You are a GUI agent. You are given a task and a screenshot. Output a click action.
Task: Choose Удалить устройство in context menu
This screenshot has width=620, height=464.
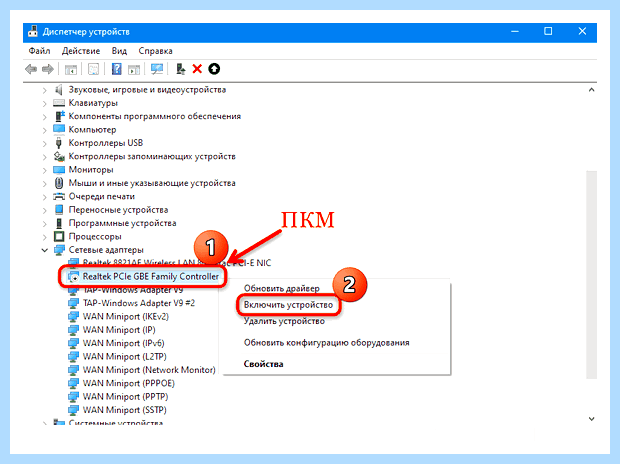click(x=284, y=321)
